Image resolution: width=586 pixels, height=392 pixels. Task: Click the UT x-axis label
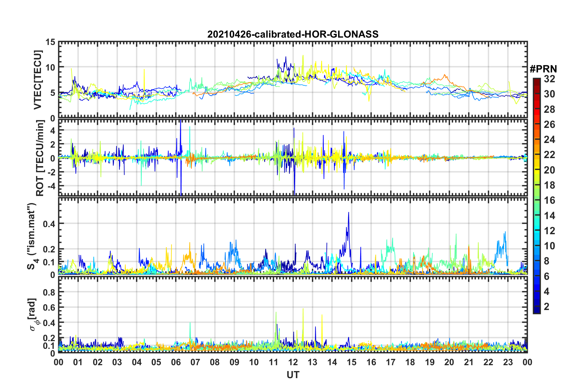tap(293, 375)
